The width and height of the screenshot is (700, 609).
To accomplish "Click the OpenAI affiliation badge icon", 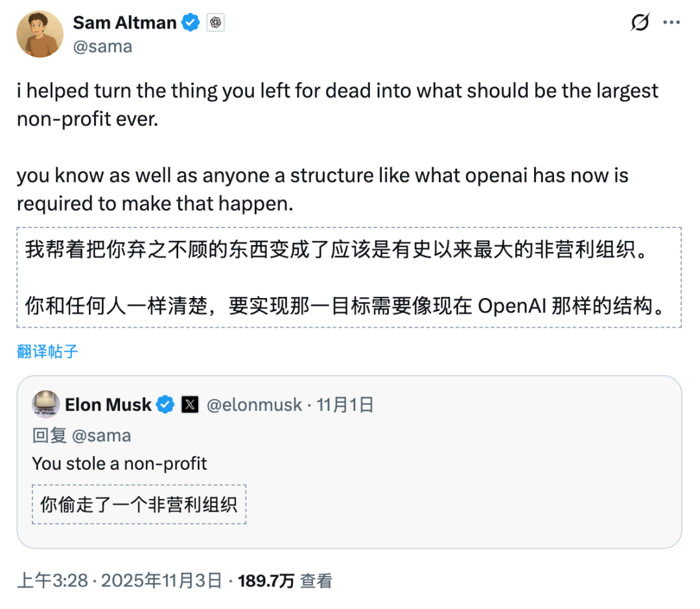I will 216,23.
